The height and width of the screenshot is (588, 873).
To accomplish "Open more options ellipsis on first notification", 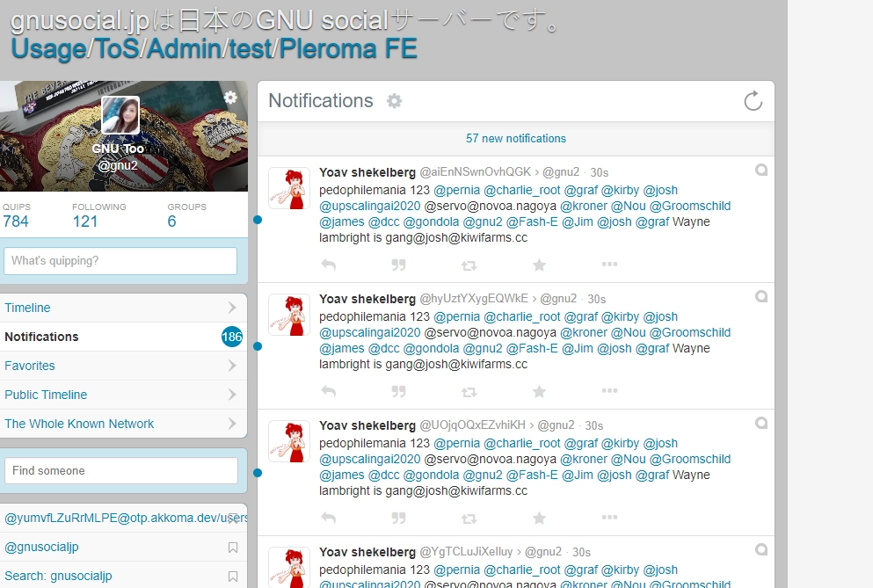I will (609, 265).
